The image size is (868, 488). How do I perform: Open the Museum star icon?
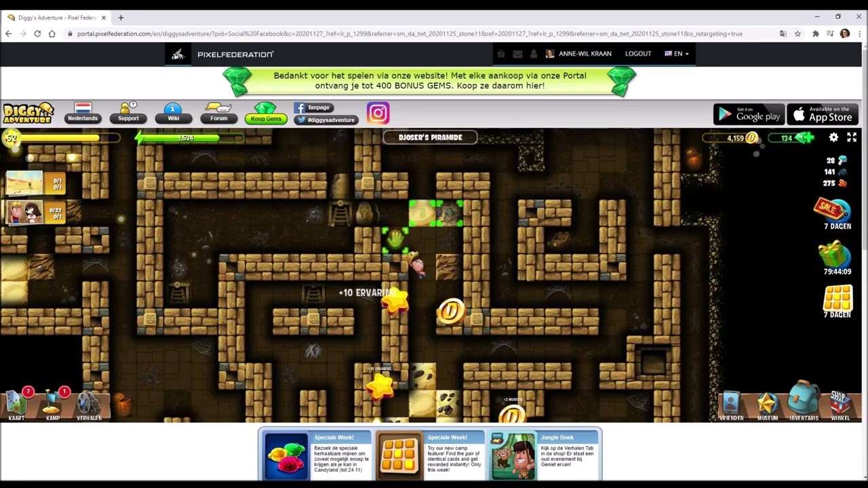[x=767, y=406]
